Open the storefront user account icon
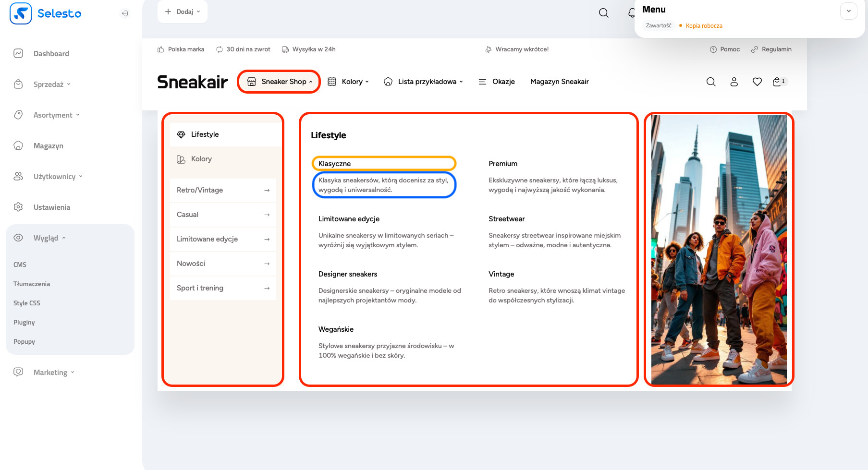The width and height of the screenshot is (868, 470). pyautogui.click(x=734, y=82)
